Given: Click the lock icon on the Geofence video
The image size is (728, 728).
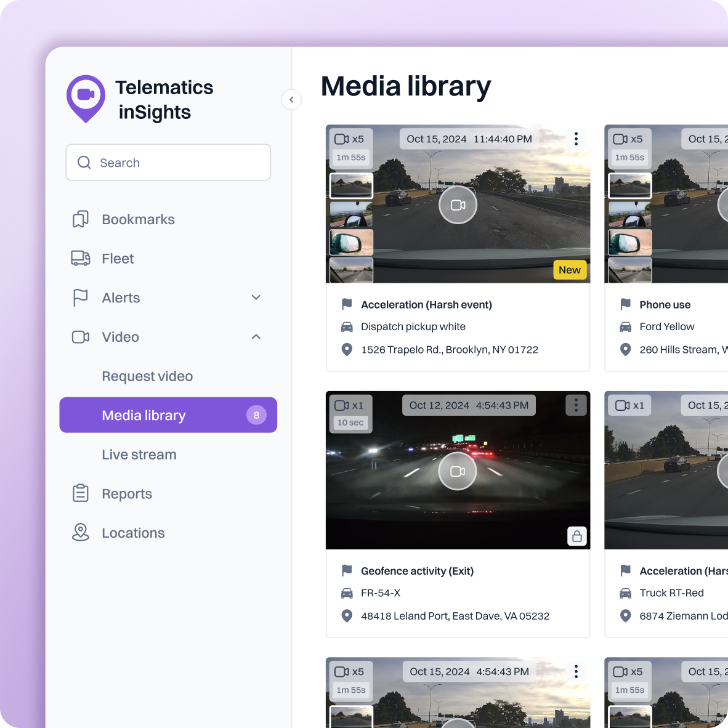Looking at the screenshot, I should coord(577,536).
